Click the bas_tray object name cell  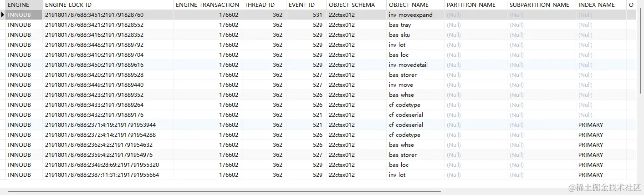(415, 25)
